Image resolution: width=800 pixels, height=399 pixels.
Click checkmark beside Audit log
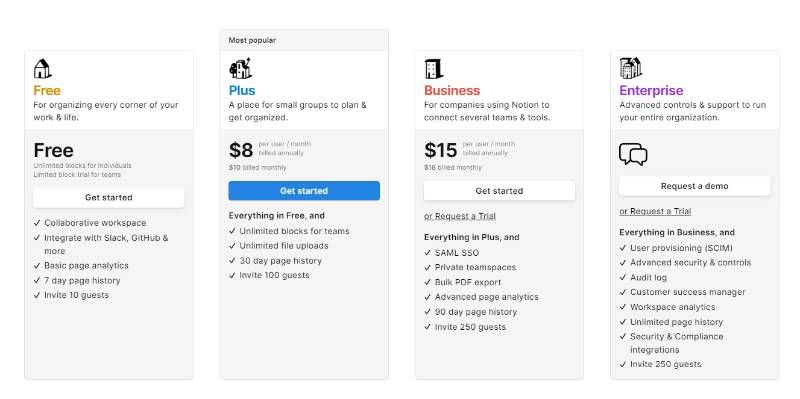click(x=623, y=278)
